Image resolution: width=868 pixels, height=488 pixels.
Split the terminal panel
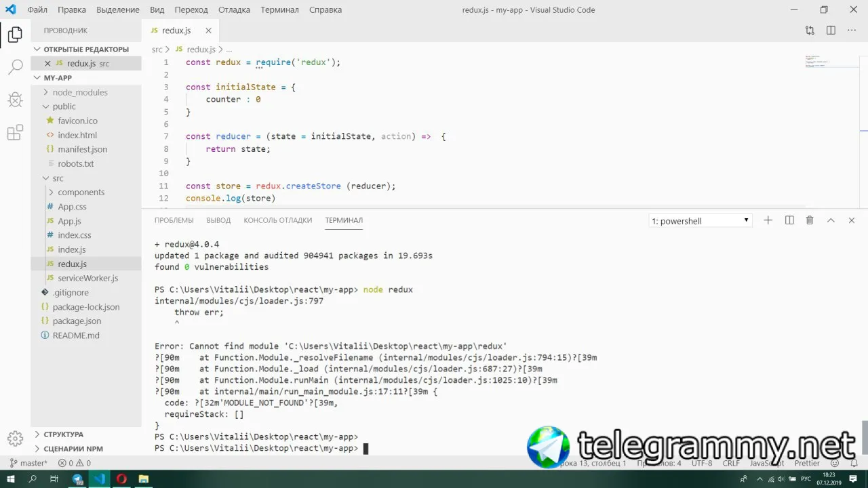pos(789,220)
